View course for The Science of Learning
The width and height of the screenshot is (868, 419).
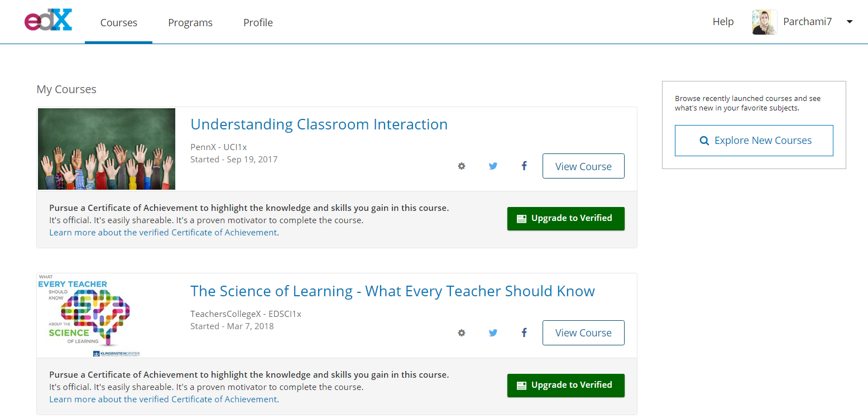pyautogui.click(x=583, y=333)
